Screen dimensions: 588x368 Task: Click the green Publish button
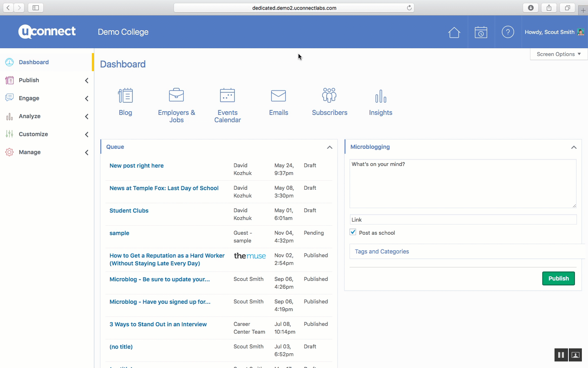pyautogui.click(x=558, y=278)
